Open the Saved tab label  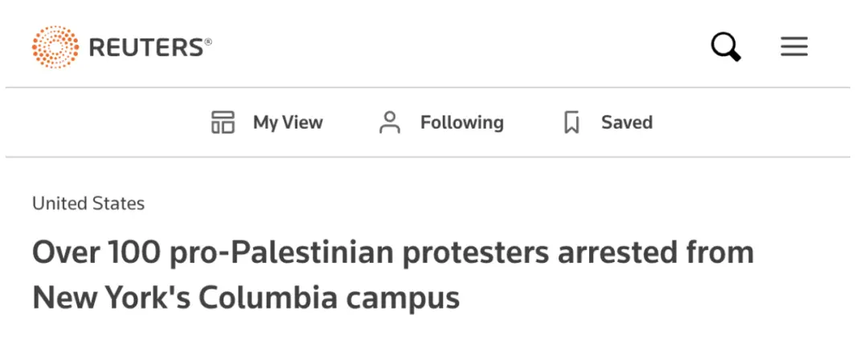click(627, 123)
